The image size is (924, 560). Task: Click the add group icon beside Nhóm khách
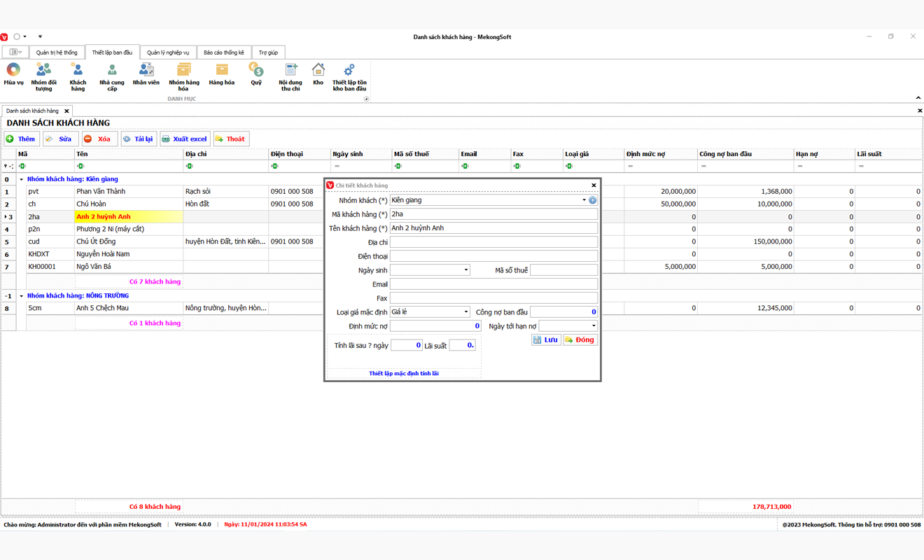[593, 200]
